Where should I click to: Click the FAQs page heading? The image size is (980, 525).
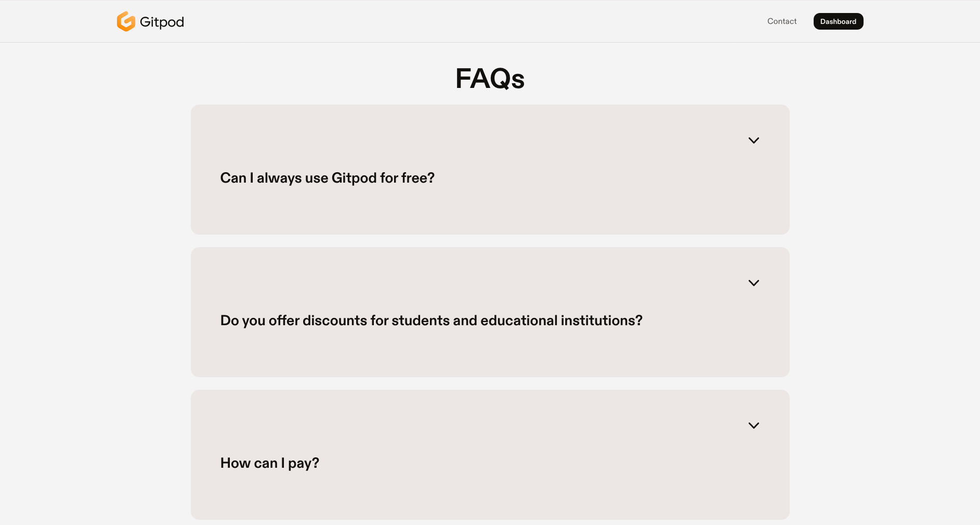point(490,79)
